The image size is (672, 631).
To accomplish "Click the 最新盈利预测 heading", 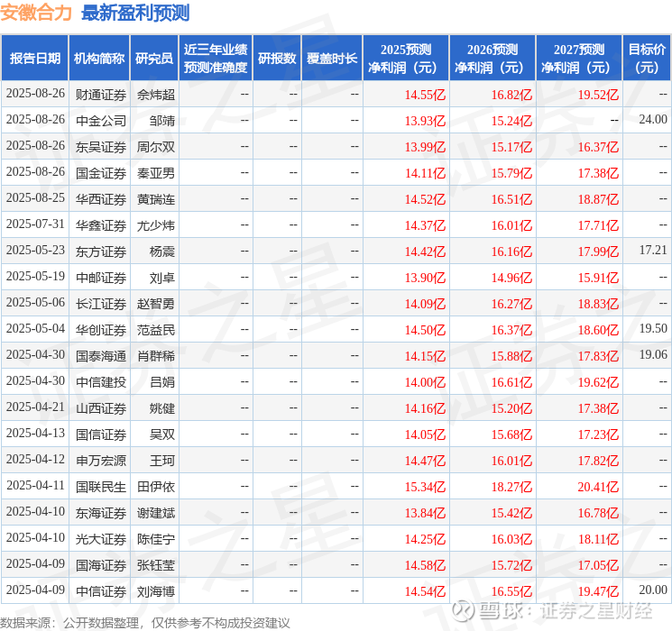I will click(x=135, y=13).
